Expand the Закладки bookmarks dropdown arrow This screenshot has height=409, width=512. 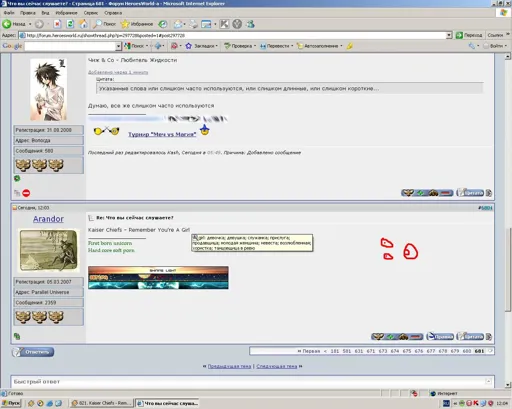click(x=217, y=46)
